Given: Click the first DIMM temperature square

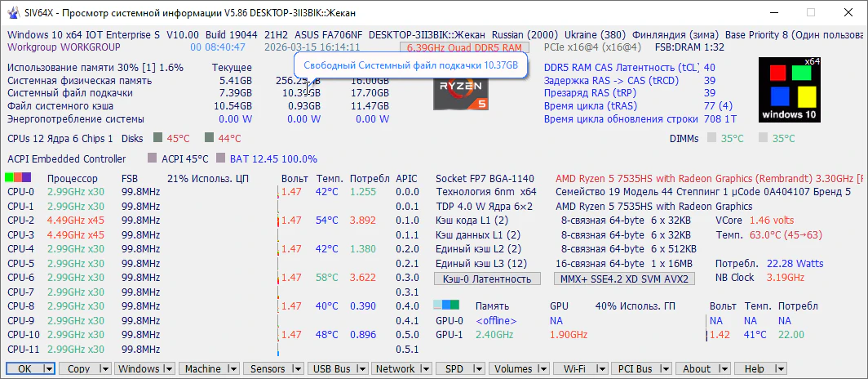Looking at the screenshot, I should tap(712, 139).
